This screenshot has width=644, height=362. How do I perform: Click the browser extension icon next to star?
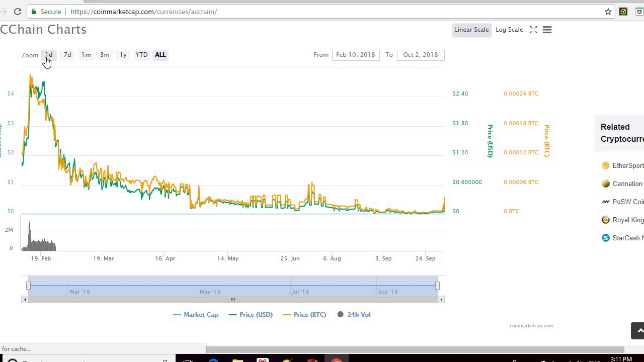coord(623,12)
